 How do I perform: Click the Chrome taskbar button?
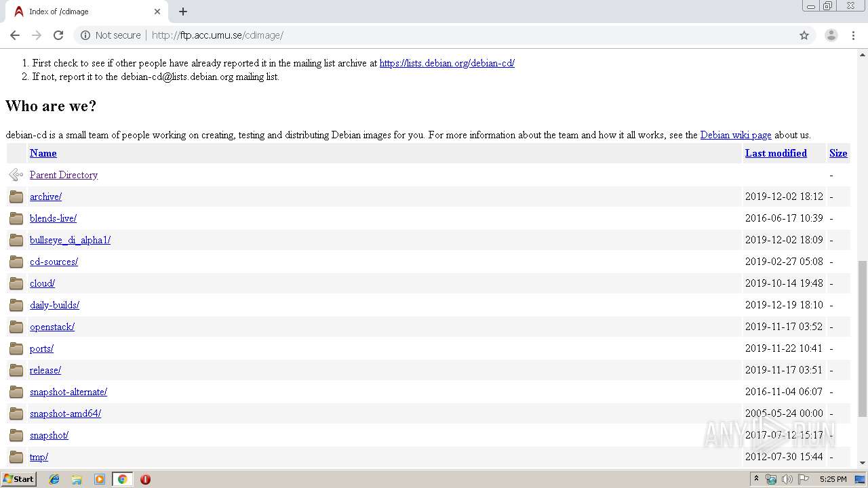pos(122,479)
